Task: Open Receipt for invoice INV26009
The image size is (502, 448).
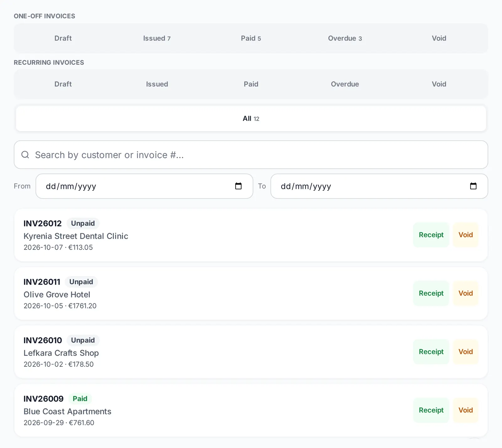Action: coord(431,410)
